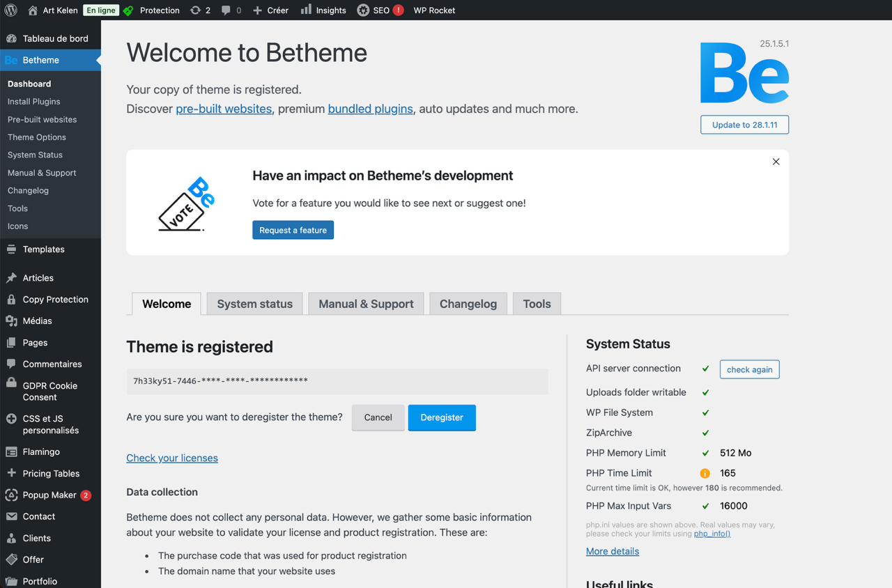Open Popup Maker in the sidebar
The height and width of the screenshot is (588, 892).
tap(49, 495)
